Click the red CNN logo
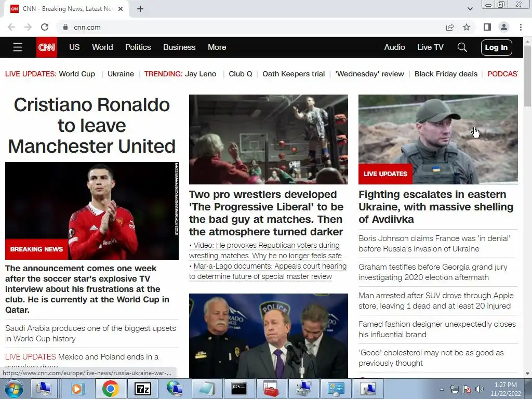 tap(46, 47)
